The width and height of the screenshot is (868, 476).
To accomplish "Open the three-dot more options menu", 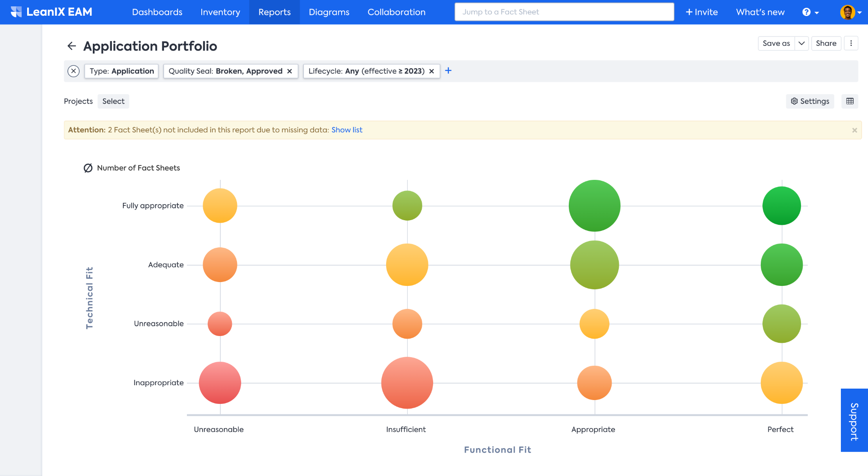I will pos(851,43).
